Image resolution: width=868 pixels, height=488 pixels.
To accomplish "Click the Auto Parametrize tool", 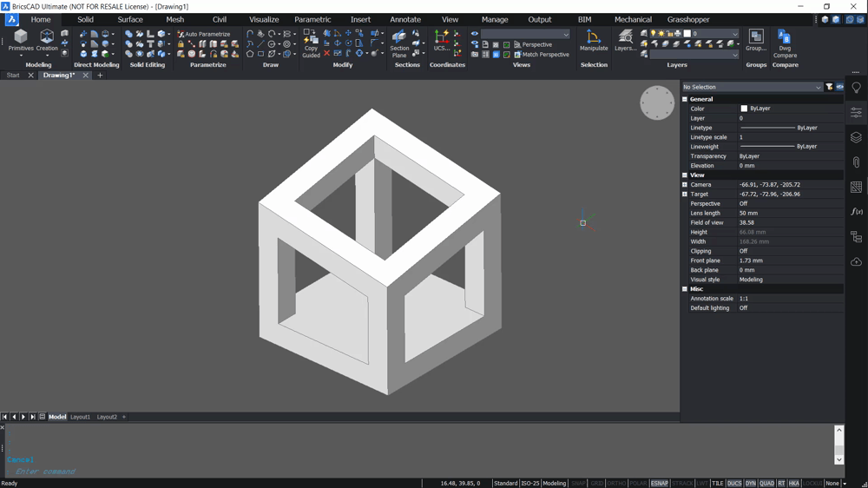I will click(x=203, y=34).
